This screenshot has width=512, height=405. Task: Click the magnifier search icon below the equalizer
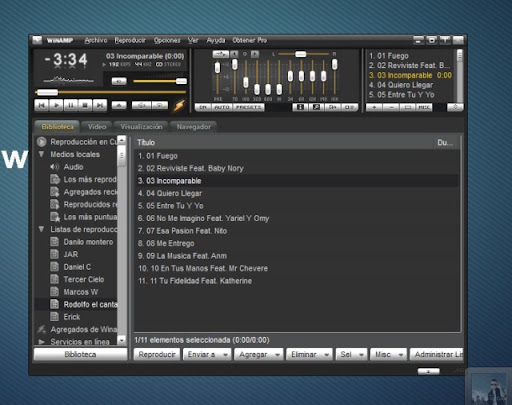click(x=316, y=107)
